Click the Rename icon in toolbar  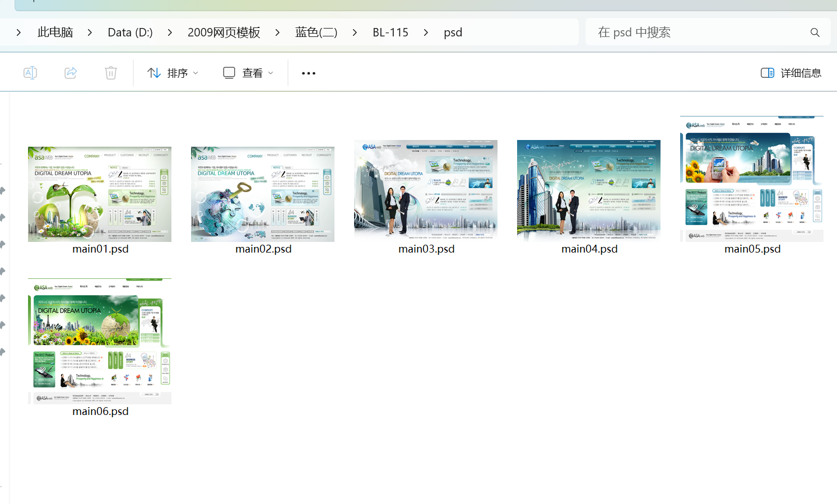[x=30, y=73]
